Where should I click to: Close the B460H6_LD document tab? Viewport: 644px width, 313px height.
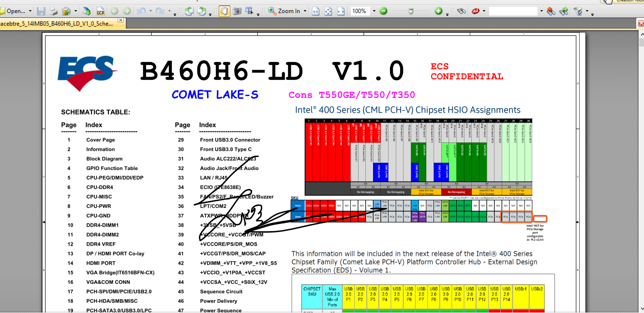tap(121, 21)
